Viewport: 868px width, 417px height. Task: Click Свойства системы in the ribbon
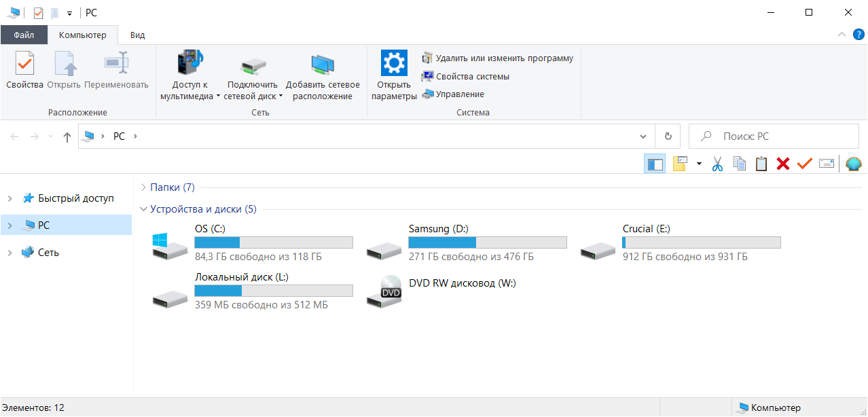(472, 77)
